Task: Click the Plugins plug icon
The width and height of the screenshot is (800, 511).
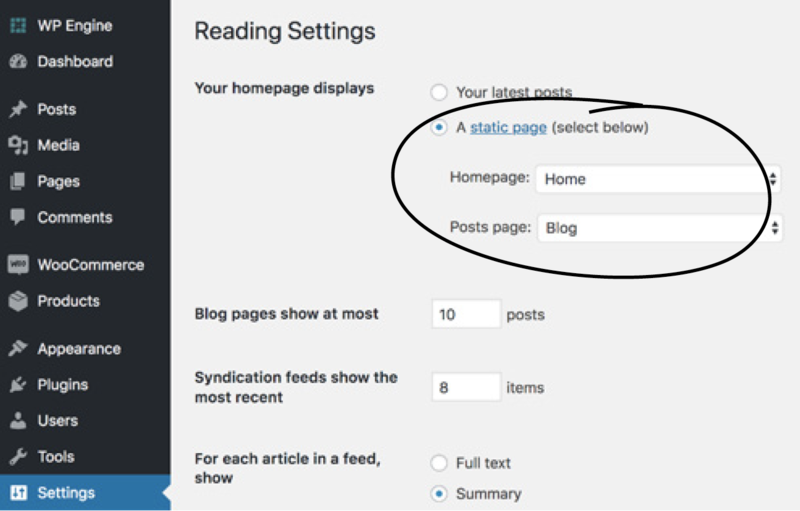Action: point(18,385)
